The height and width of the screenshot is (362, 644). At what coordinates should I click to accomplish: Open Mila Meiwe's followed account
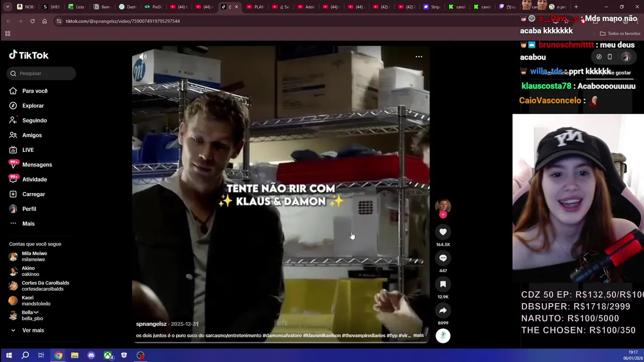[x=28, y=256]
